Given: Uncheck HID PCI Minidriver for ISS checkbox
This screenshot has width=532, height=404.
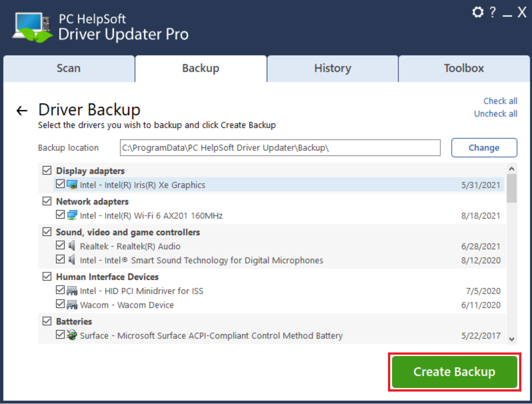Looking at the screenshot, I should pyautogui.click(x=60, y=290).
